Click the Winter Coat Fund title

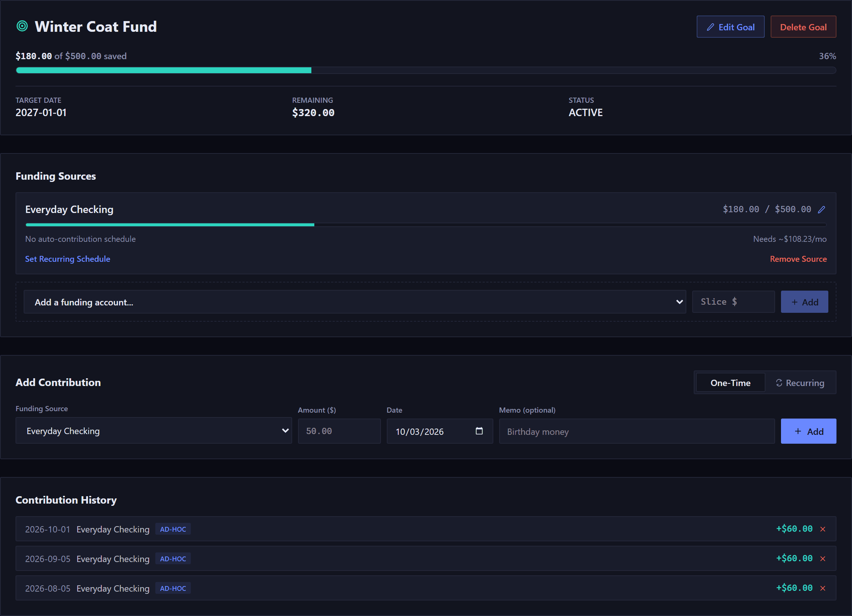(x=95, y=26)
